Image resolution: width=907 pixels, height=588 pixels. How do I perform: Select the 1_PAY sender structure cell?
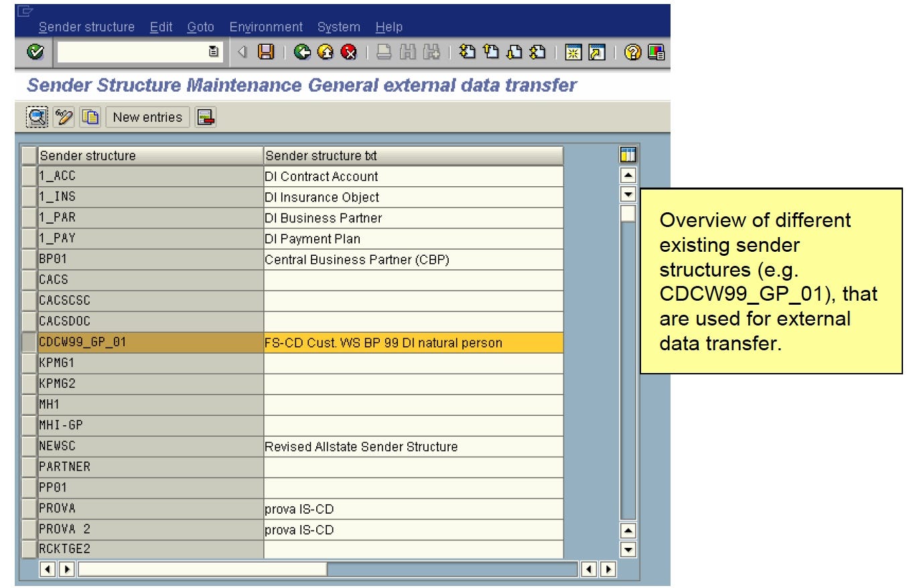point(150,239)
